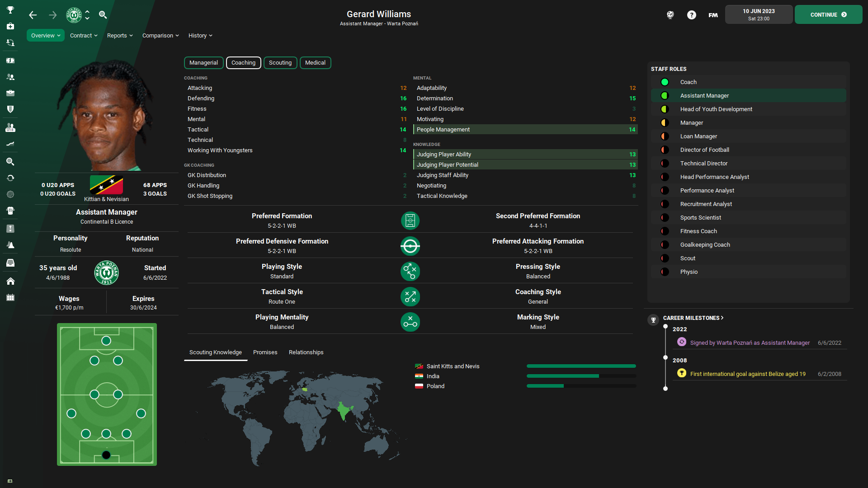Switch to the Relationships tab

click(306, 352)
